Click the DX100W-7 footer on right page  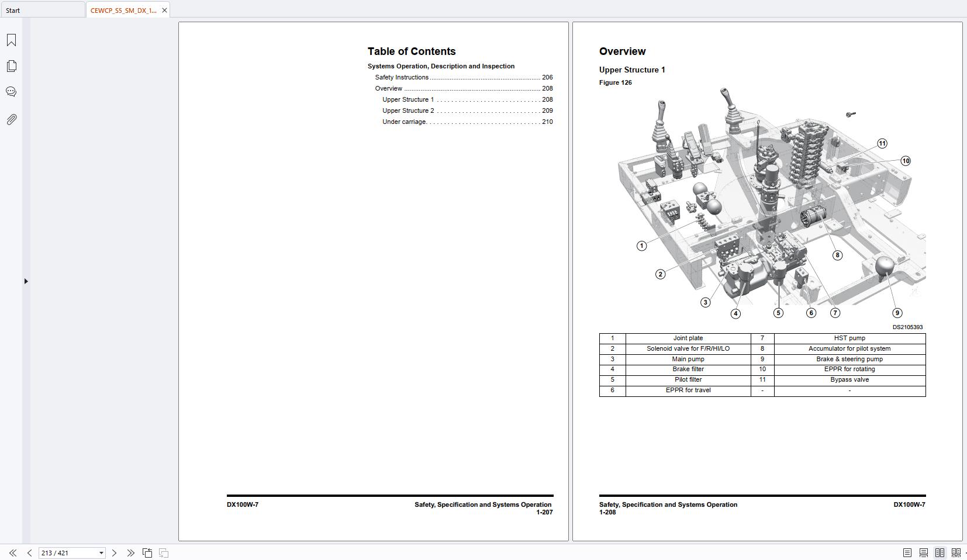pyautogui.click(x=909, y=505)
